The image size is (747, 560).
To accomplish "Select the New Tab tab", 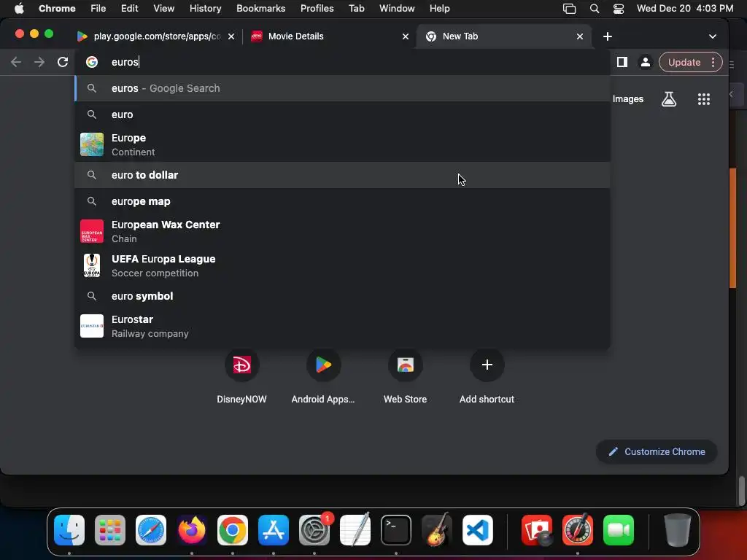I will pyautogui.click(x=504, y=36).
